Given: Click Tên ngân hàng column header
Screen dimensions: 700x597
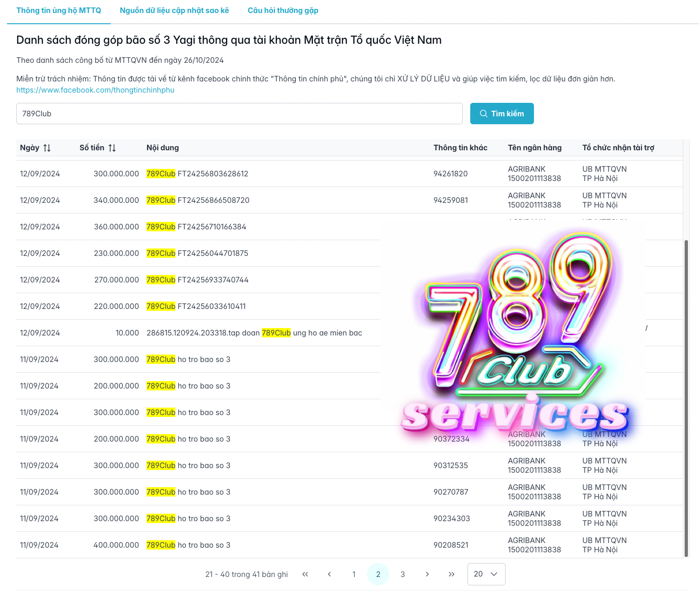Looking at the screenshot, I should pos(535,148).
